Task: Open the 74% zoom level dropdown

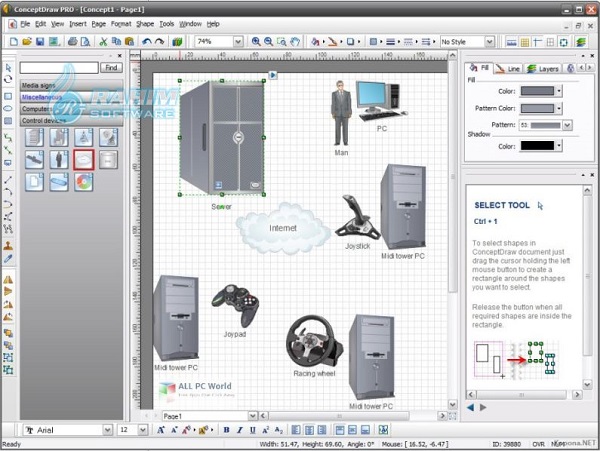Action: [x=238, y=42]
